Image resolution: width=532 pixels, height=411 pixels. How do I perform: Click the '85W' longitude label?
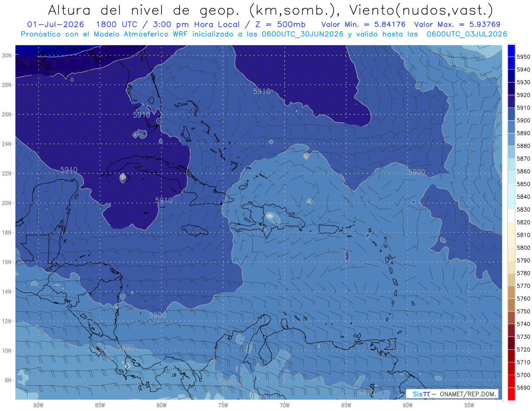(100, 405)
